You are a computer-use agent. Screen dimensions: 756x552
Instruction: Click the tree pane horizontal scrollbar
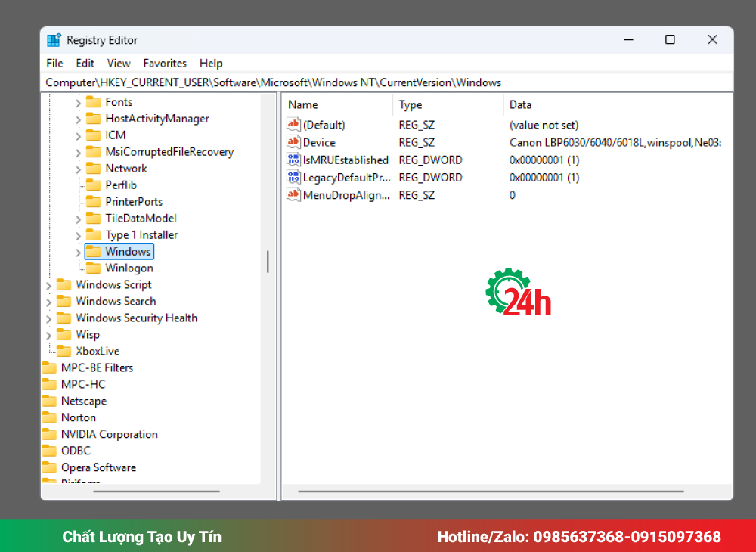tap(156, 492)
